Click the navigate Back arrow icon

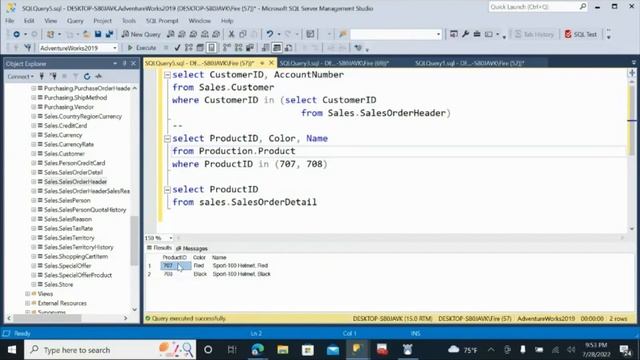[x=17, y=34]
